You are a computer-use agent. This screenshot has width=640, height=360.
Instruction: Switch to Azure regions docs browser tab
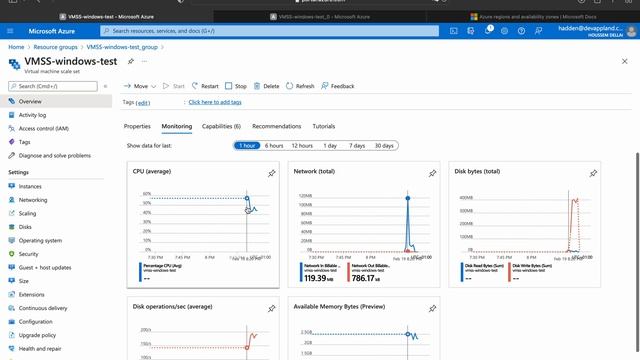pyautogui.click(x=533, y=17)
